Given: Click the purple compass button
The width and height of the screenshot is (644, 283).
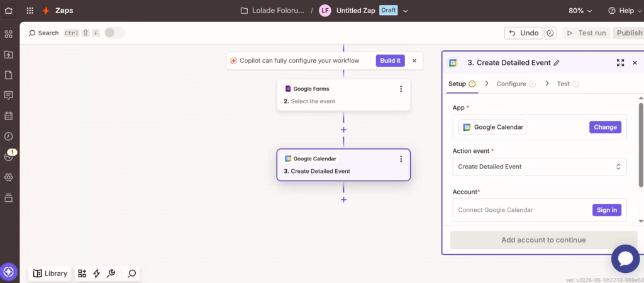Looking at the screenshot, I should click(x=9, y=272).
